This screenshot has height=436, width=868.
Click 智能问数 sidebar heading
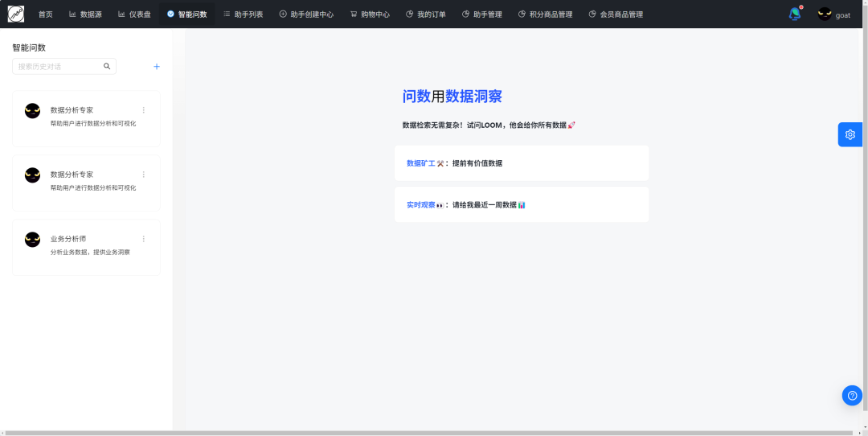(x=29, y=47)
